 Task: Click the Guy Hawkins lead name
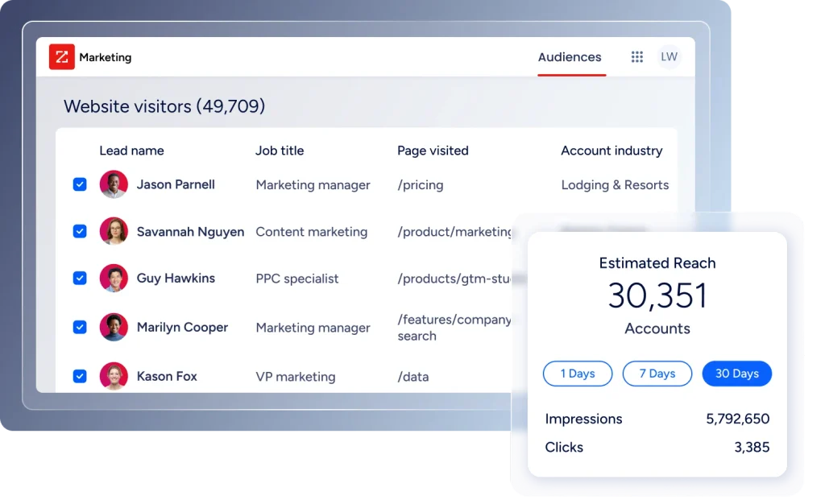tap(176, 278)
